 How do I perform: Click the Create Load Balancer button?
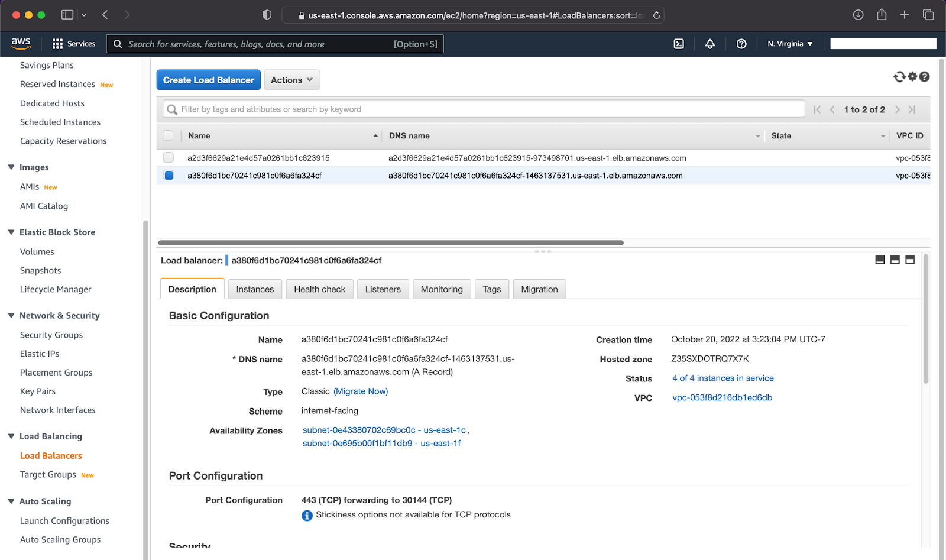[208, 80]
